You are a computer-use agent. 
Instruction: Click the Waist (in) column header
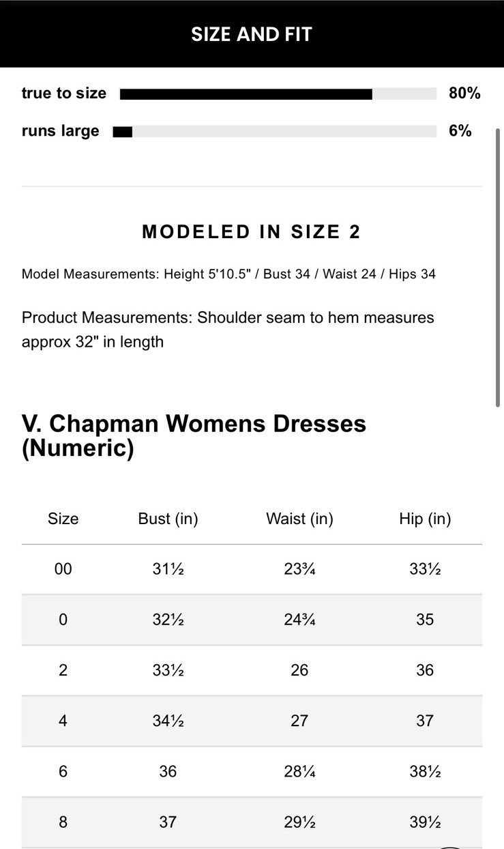[299, 519]
